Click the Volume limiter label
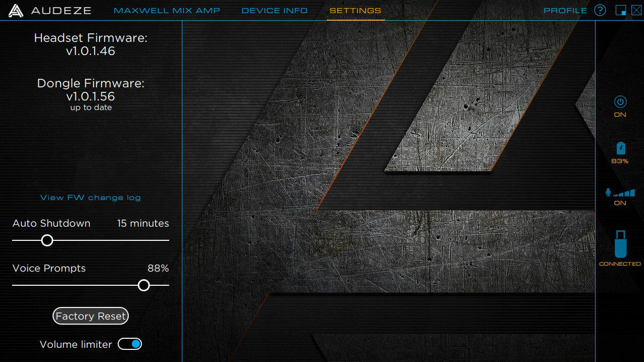644x362 pixels. 76,344
